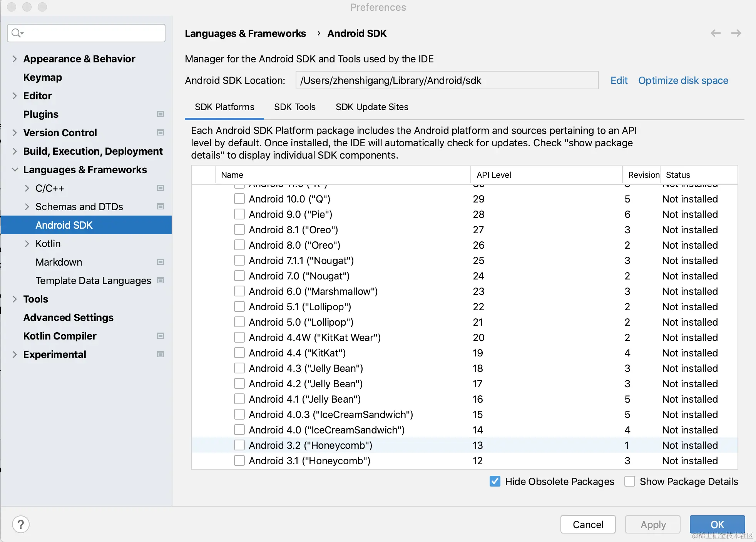
Task: Enable Show Package Details checkbox
Action: point(630,482)
